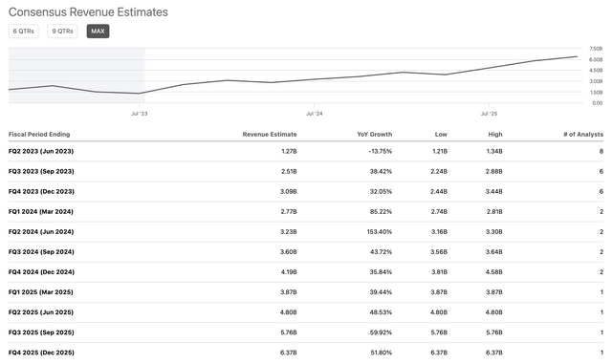Click the 3.30B high estimate value

(494, 232)
